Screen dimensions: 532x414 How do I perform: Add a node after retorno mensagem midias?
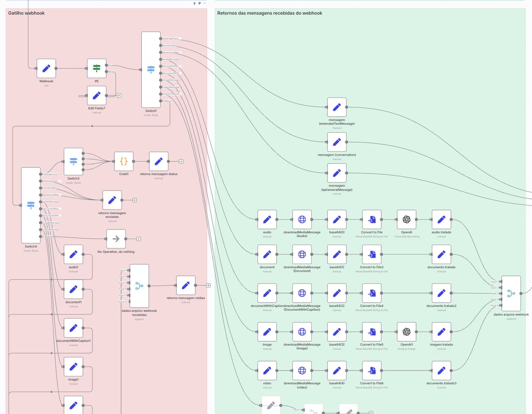[x=208, y=285]
